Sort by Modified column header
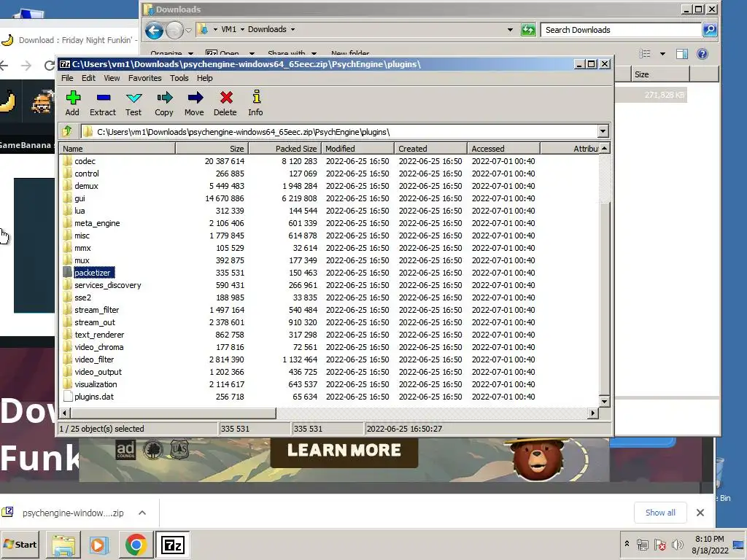The height and width of the screenshot is (560, 747). [357, 149]
